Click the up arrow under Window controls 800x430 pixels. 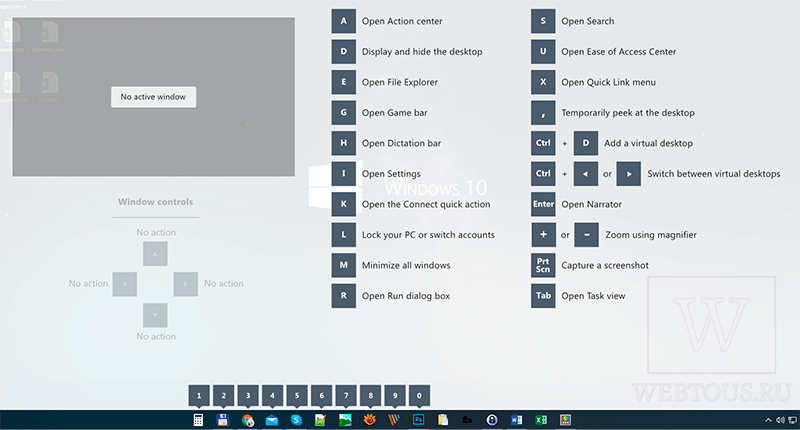click(x=155, y=254)
